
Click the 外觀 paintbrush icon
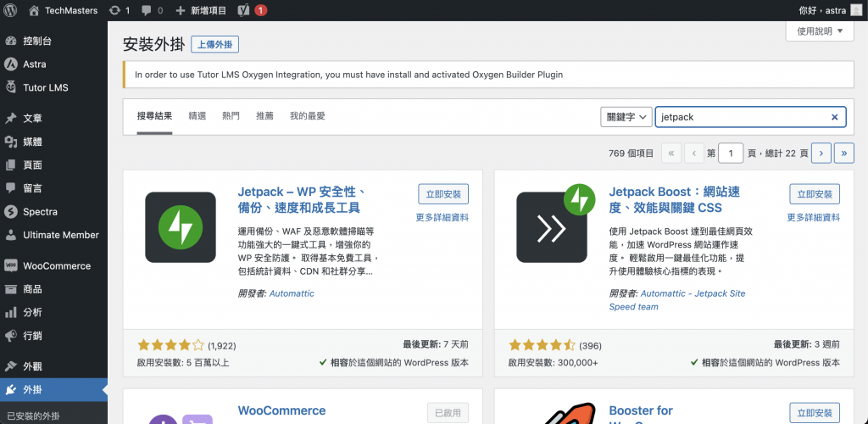pyautogui.click(x=10, y=366)
